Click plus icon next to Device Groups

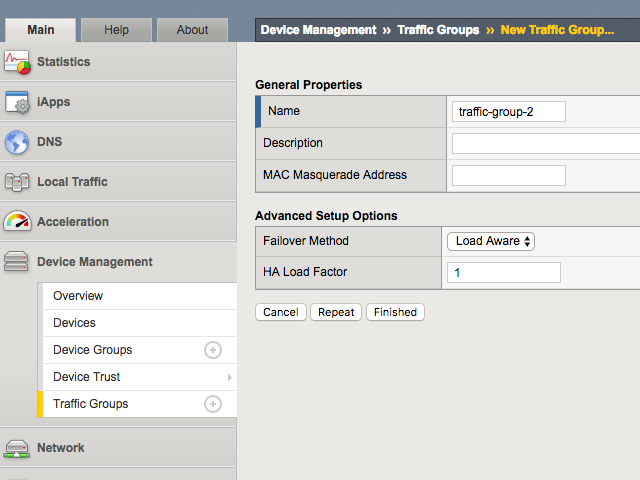[212, 350]
